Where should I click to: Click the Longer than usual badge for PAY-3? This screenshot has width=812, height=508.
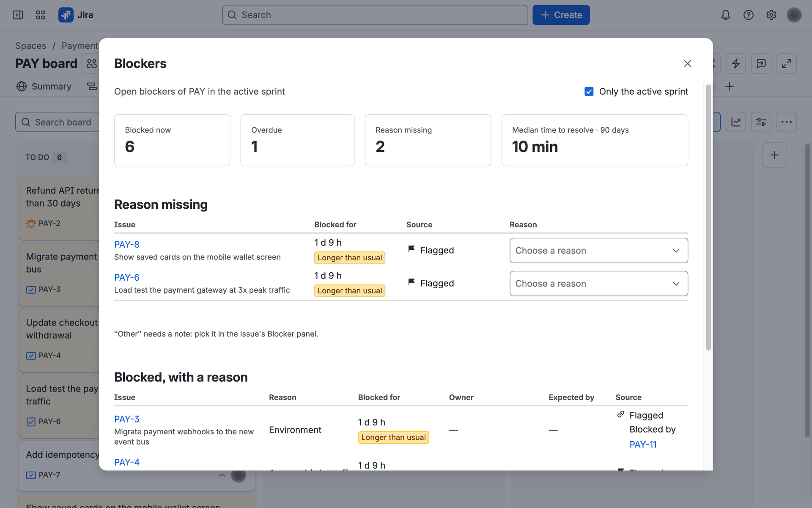point(393,437)
